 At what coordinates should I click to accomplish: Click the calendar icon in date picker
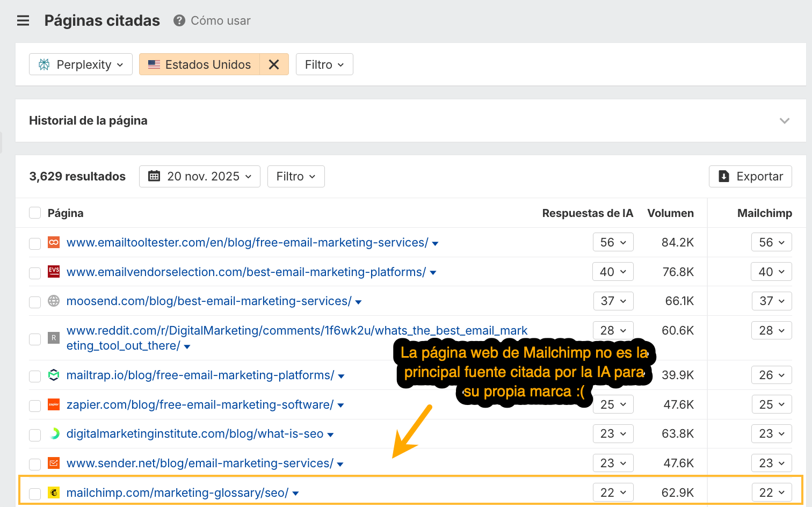(x=154, y=176)
